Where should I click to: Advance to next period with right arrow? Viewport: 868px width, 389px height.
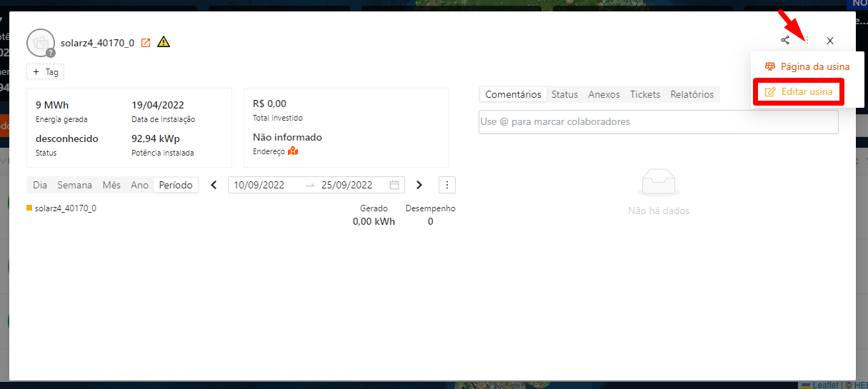click(x=419, y=185)
